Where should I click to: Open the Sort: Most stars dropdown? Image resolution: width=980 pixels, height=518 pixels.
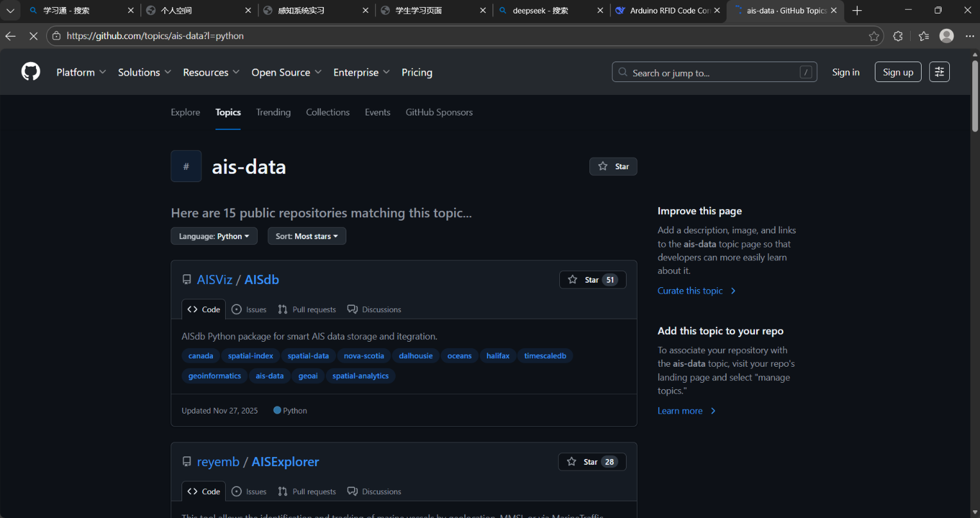(307, 236)
